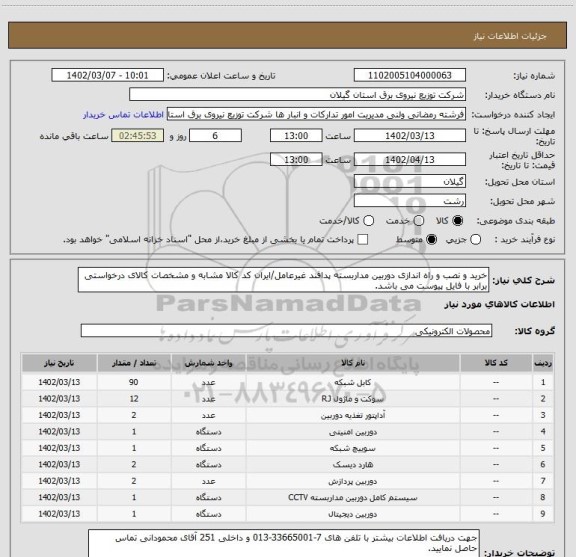Select the دوربین پردازش item
Image resolution: width=576 pixels, height=557 pixels.
click(353, 481)
